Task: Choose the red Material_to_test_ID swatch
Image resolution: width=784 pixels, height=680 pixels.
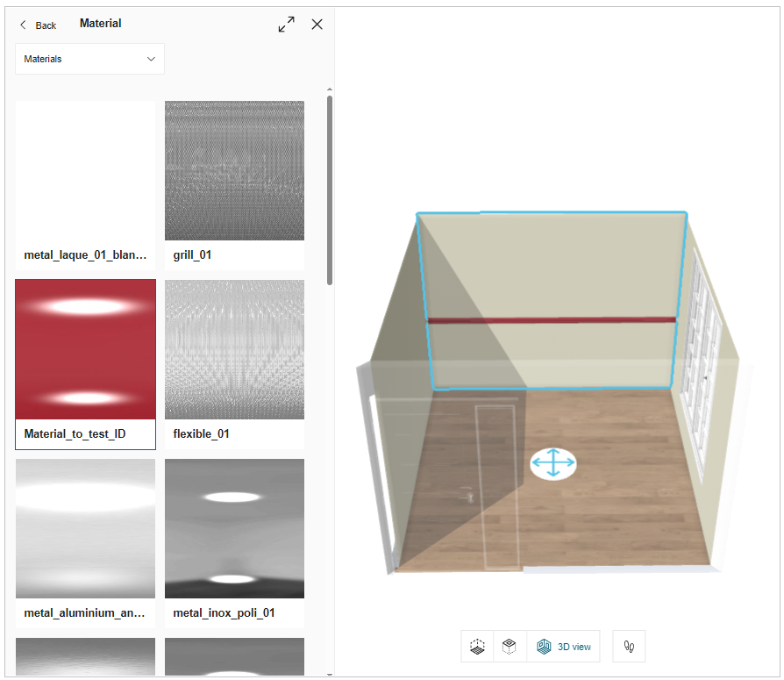Action: [85, 349]
